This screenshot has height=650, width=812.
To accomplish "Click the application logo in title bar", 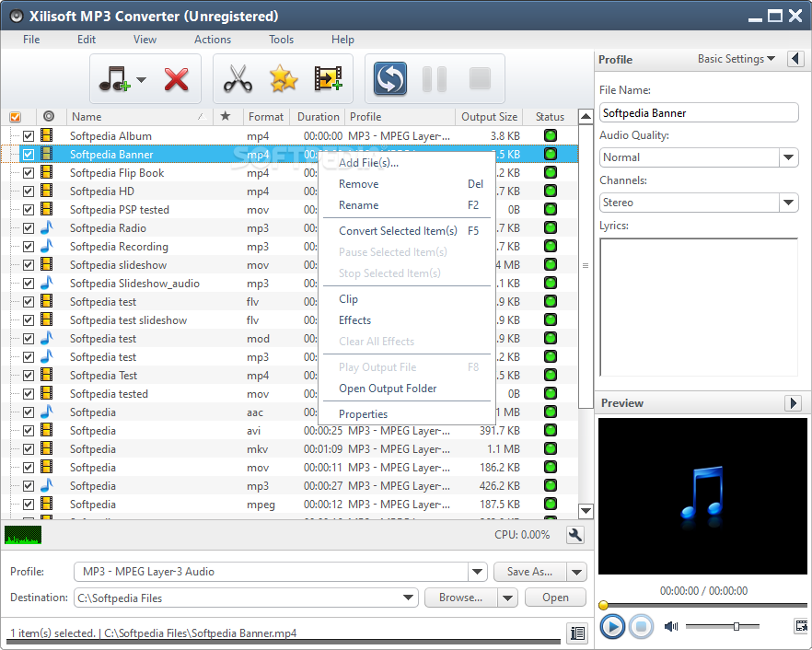I will point(17,17).
